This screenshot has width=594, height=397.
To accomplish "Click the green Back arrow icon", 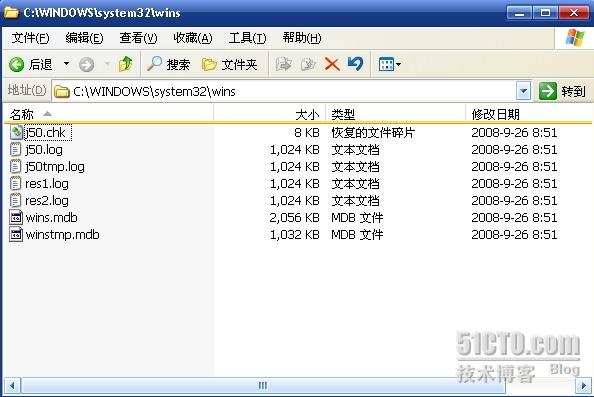I will [17, 64].
